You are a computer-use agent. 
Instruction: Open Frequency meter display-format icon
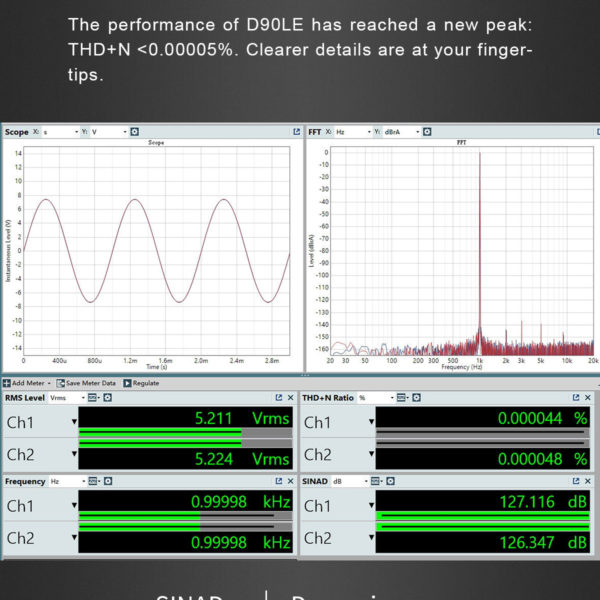pyautogui.click(x=93, y=481)
